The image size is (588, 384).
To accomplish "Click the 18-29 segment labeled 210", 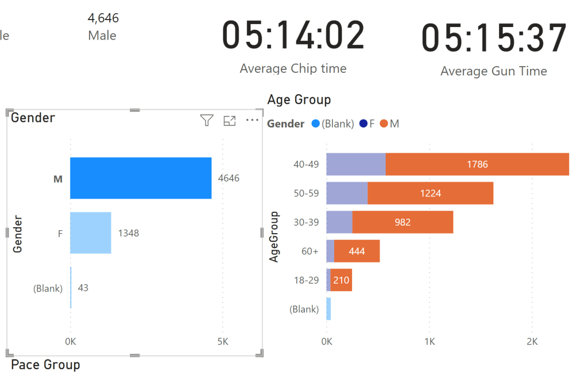I will [x=341, y=280].
